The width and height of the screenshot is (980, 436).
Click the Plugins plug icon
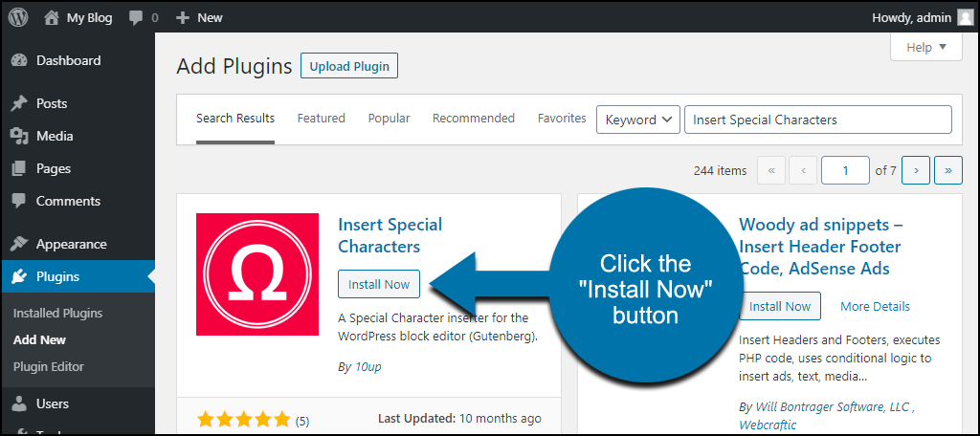coord(19,276)
